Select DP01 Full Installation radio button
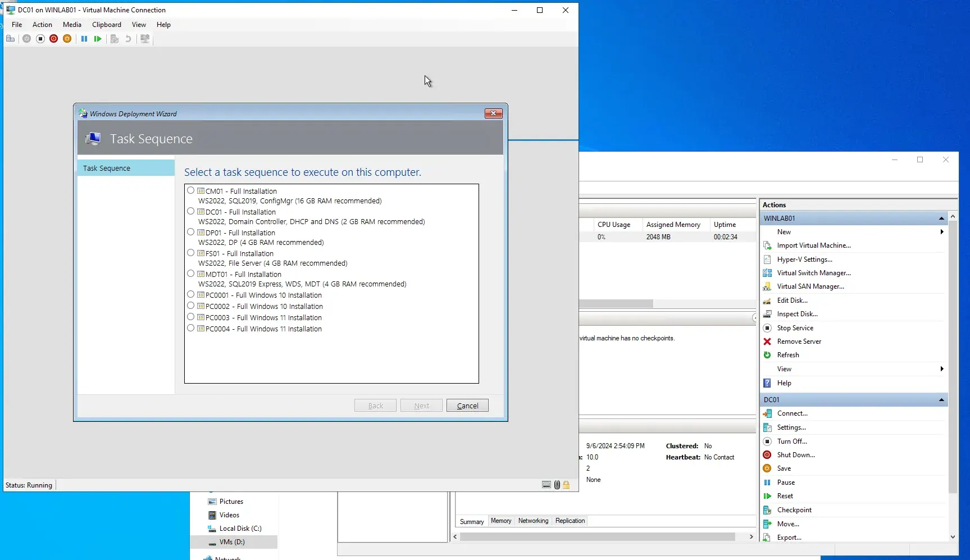Viewport: 970px width, 560px height. pyautogui.click(x=191, y=232)
